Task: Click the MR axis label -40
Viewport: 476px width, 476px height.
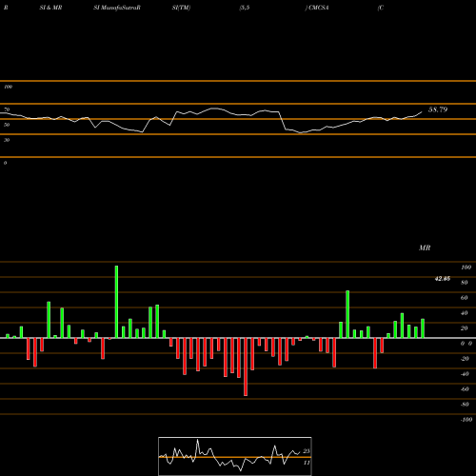Action: click(465, 374)
